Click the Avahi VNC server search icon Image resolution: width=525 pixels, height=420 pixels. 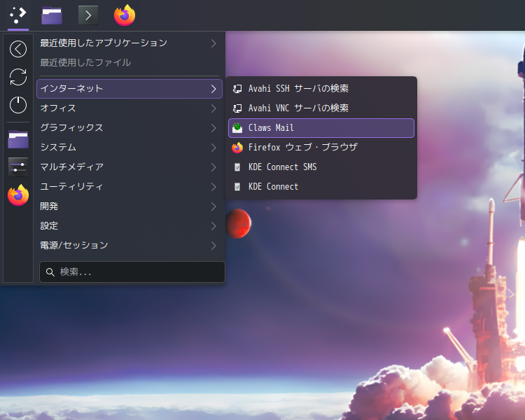[237, 108]
